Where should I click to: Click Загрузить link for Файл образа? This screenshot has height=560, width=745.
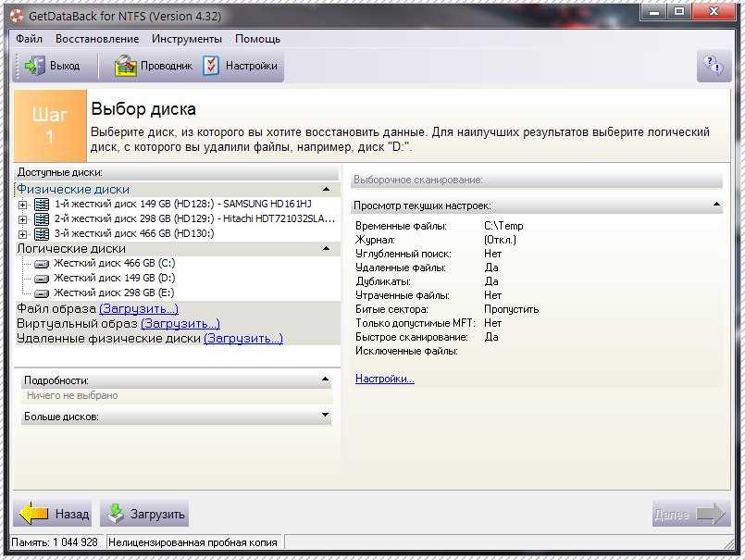pos(139,308)
